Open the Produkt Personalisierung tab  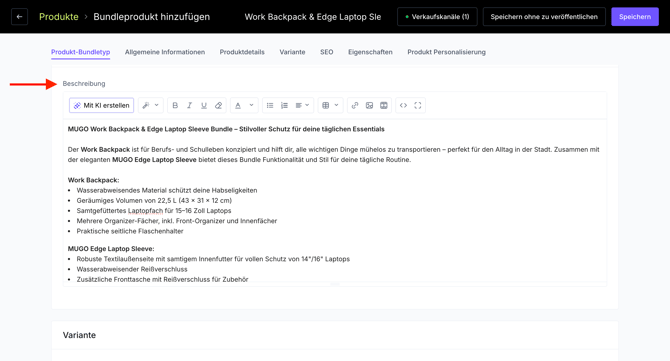click(446, 52)
